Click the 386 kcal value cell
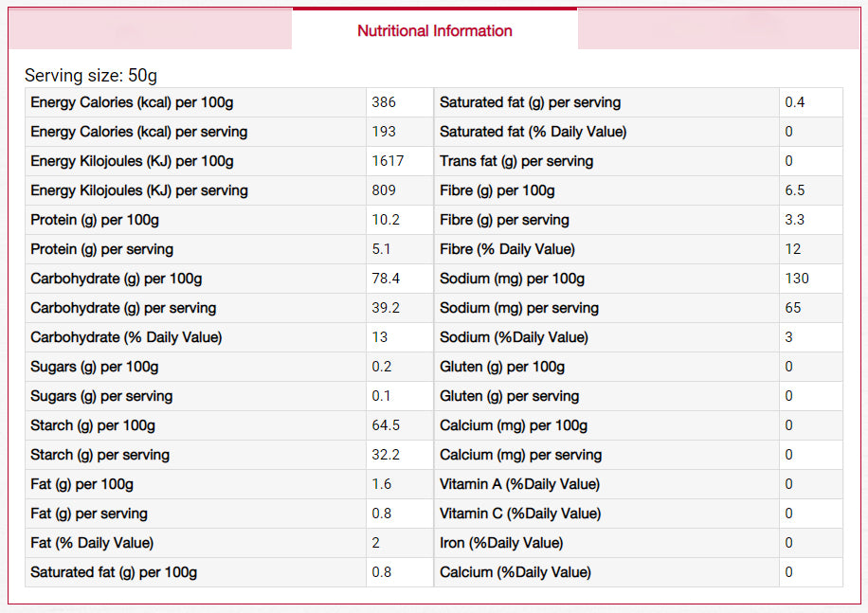Image resolution: width=868 pixels, height=613 pixels. (x=384, y=102)
